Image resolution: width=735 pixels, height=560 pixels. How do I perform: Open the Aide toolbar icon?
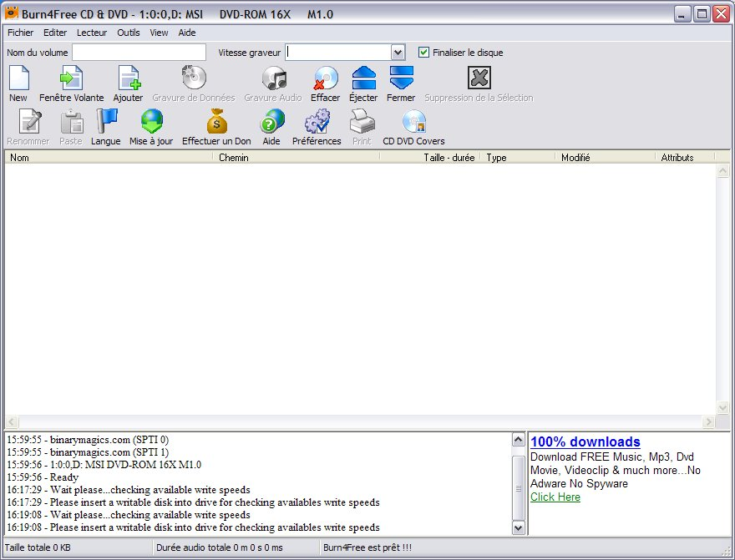click(272, 121)
